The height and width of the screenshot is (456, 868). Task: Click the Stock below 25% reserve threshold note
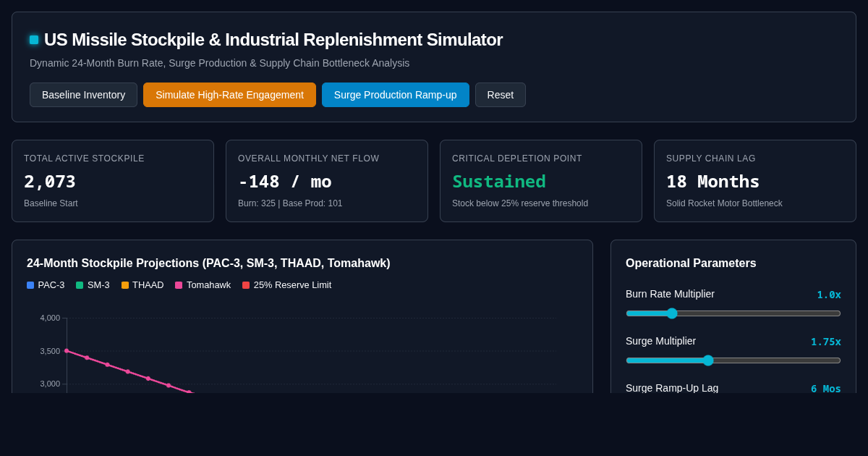point(520,203)
